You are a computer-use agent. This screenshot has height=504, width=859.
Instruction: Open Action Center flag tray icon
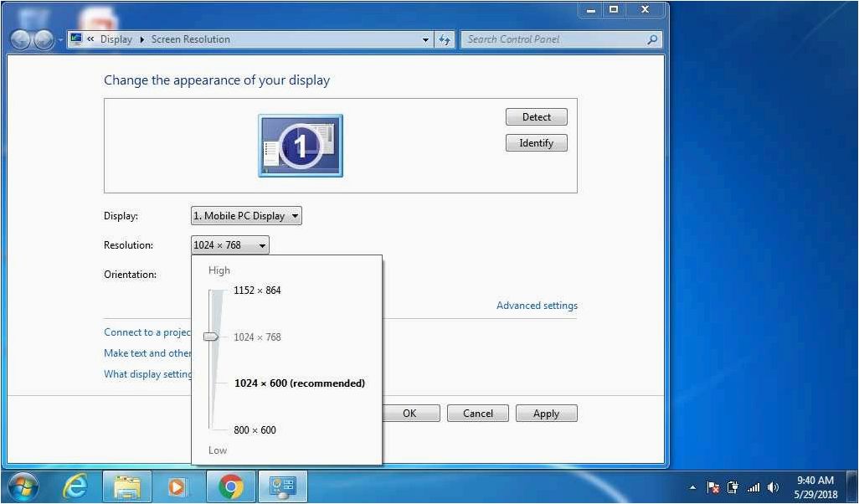pos(712,487)
